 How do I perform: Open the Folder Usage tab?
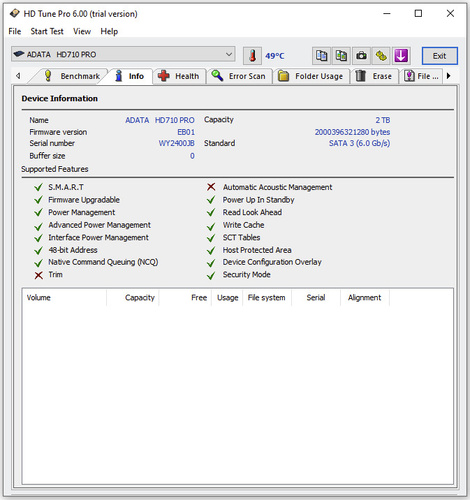click(x=311, y=76)
